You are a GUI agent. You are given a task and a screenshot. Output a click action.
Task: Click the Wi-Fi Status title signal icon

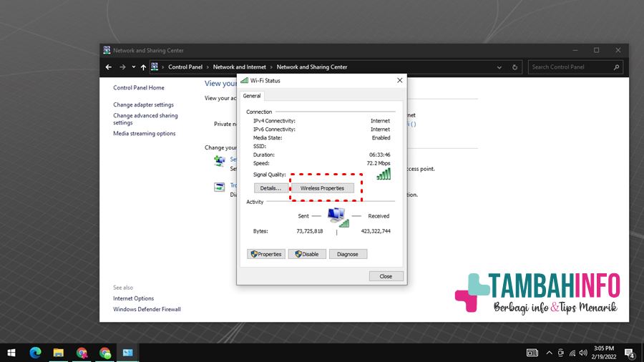[x=245, y=80]
